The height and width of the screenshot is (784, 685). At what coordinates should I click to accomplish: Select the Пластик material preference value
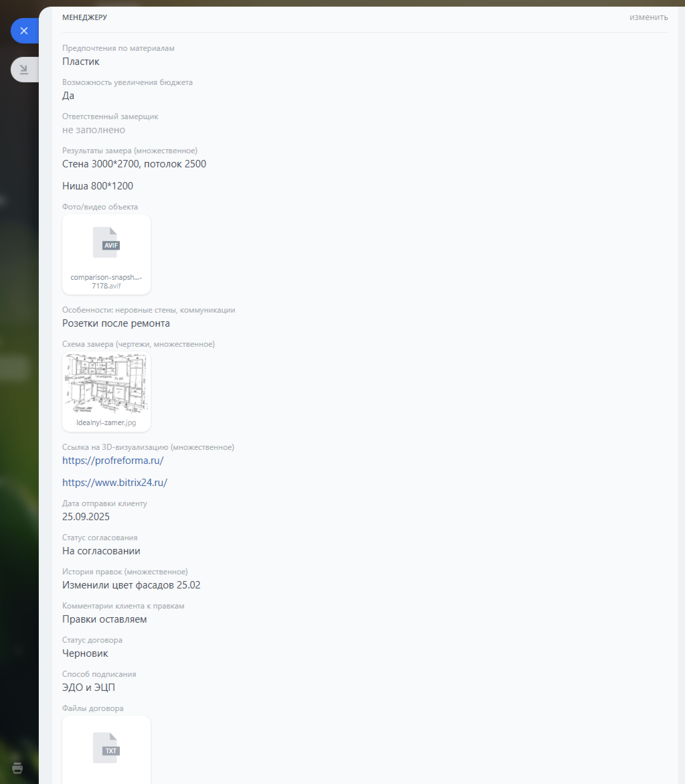(x=81, y=62)
